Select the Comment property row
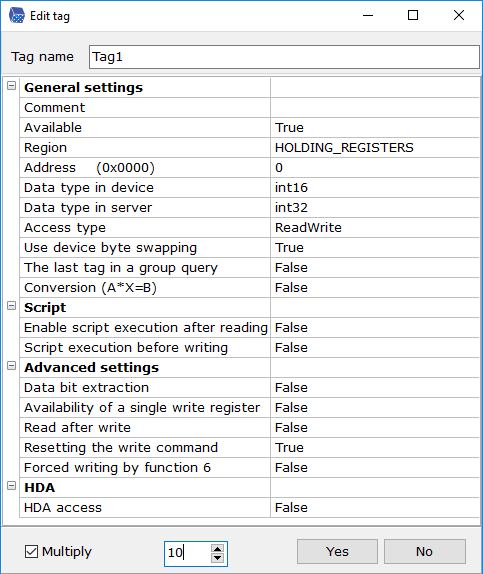The height and width of the screenshot is (574, 483). click(249, 108)
